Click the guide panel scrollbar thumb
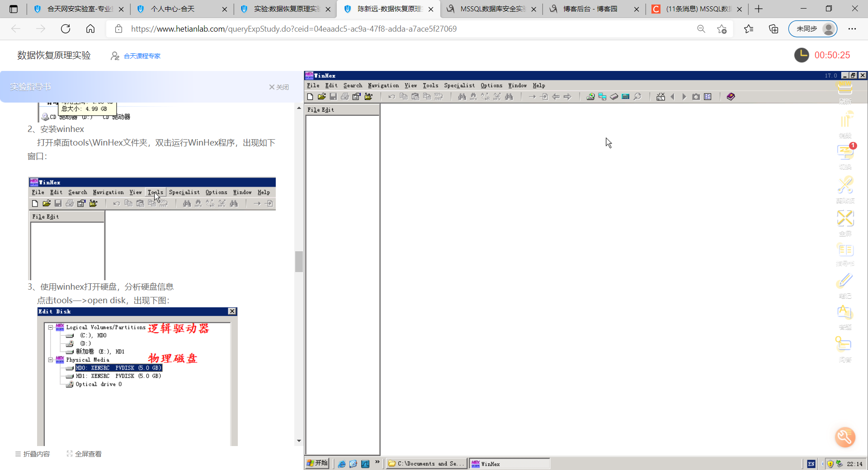Screen dimensions: 868x470 (299, 261)
